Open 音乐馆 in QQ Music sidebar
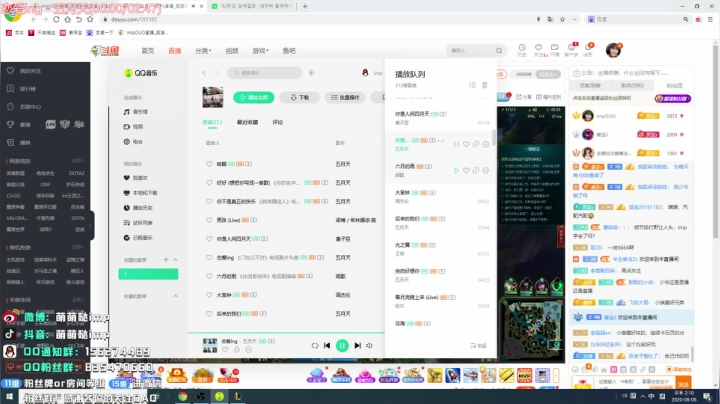The image size is (720, 404). pos(136,112)
